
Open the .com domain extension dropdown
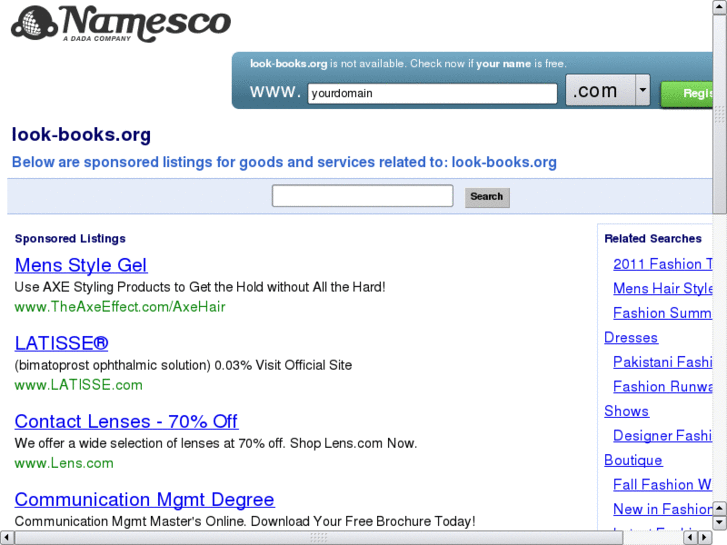[607, 90]
